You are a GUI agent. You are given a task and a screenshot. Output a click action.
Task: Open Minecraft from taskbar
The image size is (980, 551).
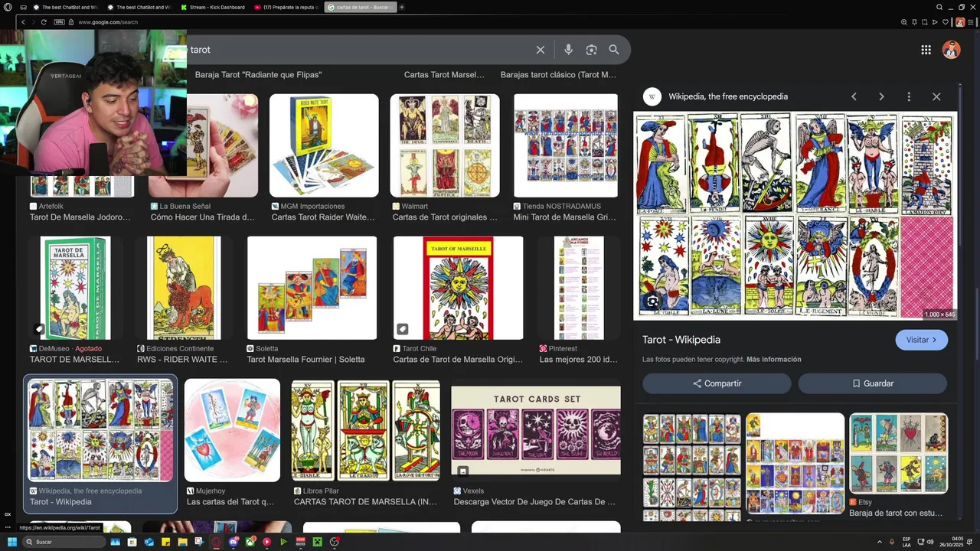point(318,542)
